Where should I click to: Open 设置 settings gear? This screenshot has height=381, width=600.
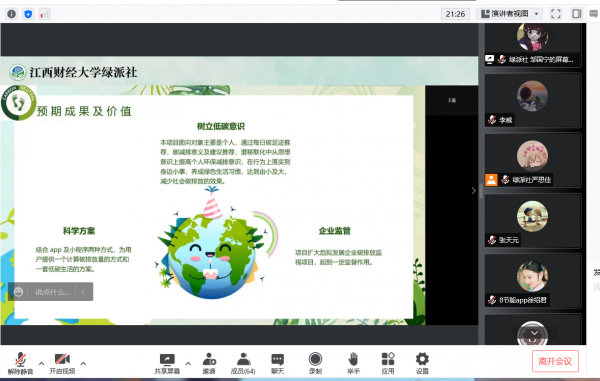coord(422,363)
